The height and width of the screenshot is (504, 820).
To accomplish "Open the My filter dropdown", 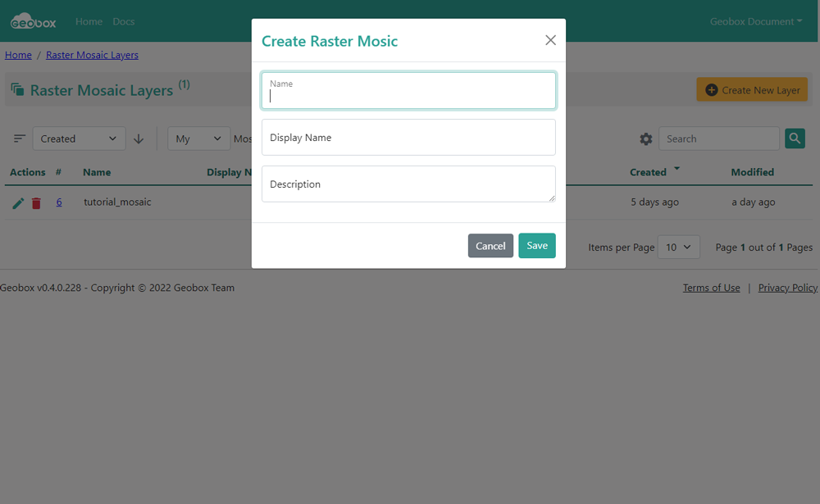I will tap(199, 139).
